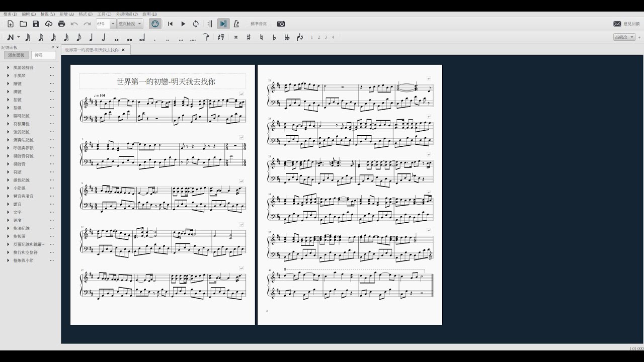Add a single augmentation dot

tap(155, 39)
